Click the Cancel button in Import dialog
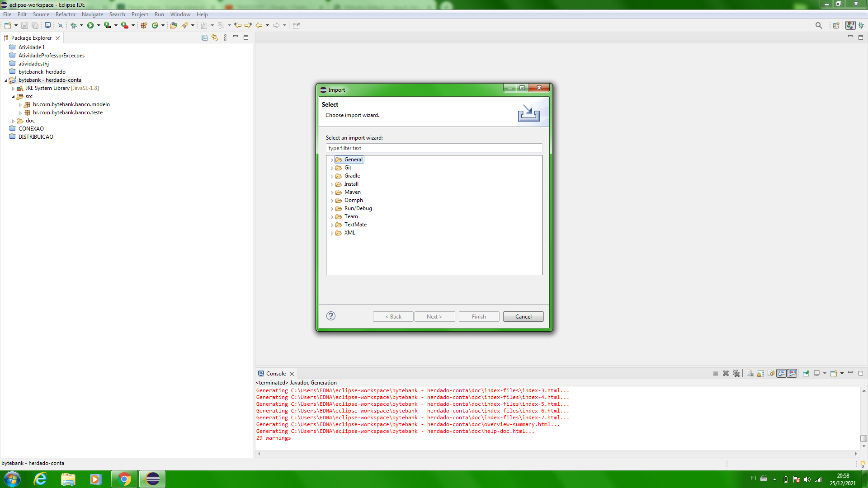The image size is (868, 488). click(524, 317)
